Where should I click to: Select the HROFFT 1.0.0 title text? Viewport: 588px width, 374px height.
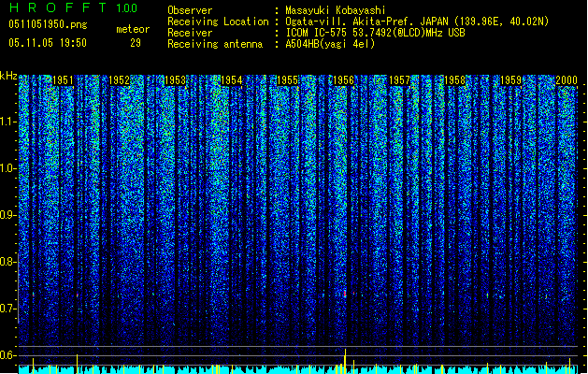tap(74, 7)
